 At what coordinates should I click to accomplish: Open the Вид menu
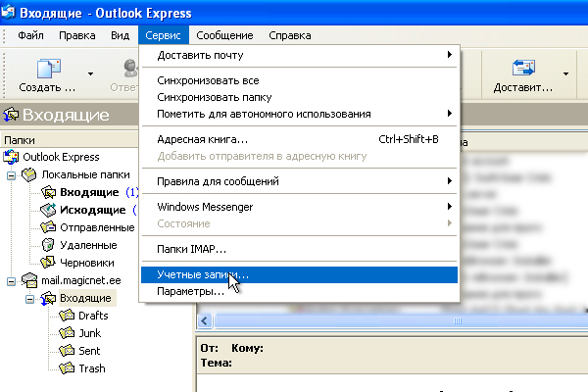pos(120,35)
